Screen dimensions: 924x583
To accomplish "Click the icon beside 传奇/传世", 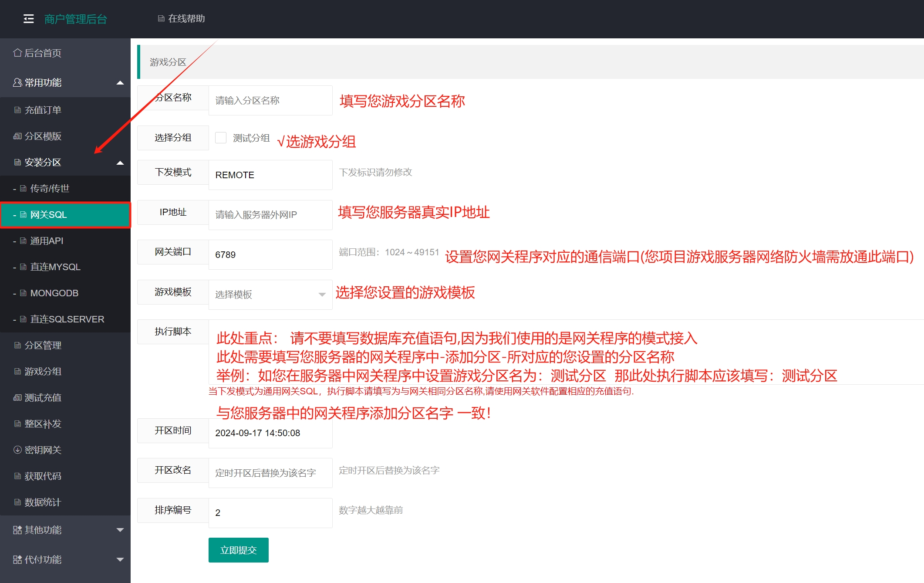I will click(24, 188).
